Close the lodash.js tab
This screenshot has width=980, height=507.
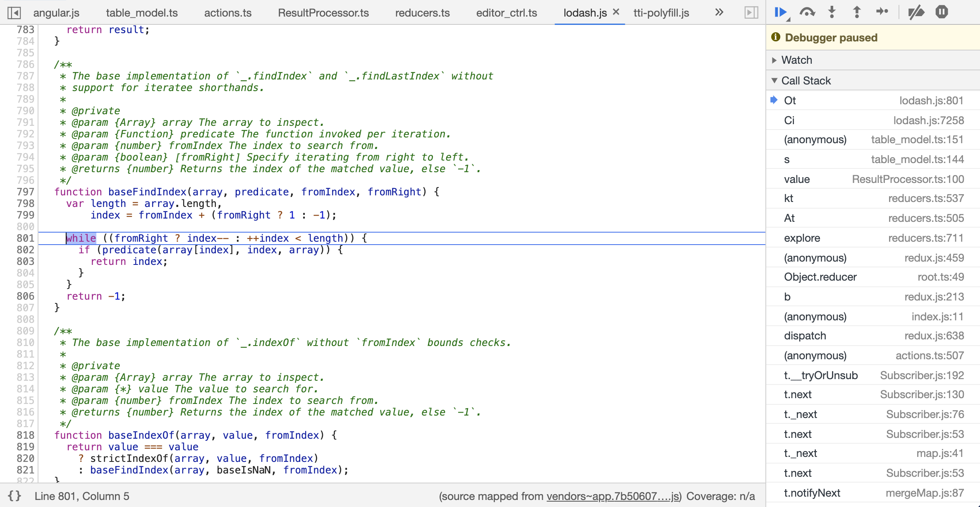pyautogui.click(x=616, y=12)
